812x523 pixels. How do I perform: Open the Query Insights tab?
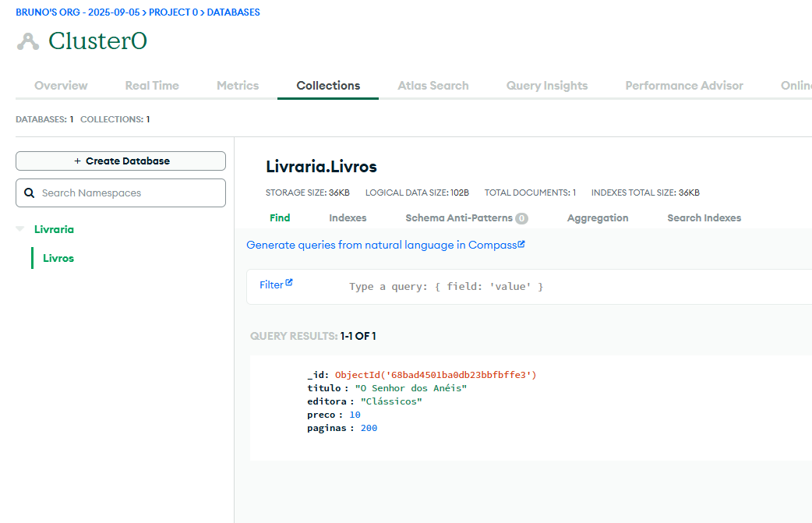point(547,86)
